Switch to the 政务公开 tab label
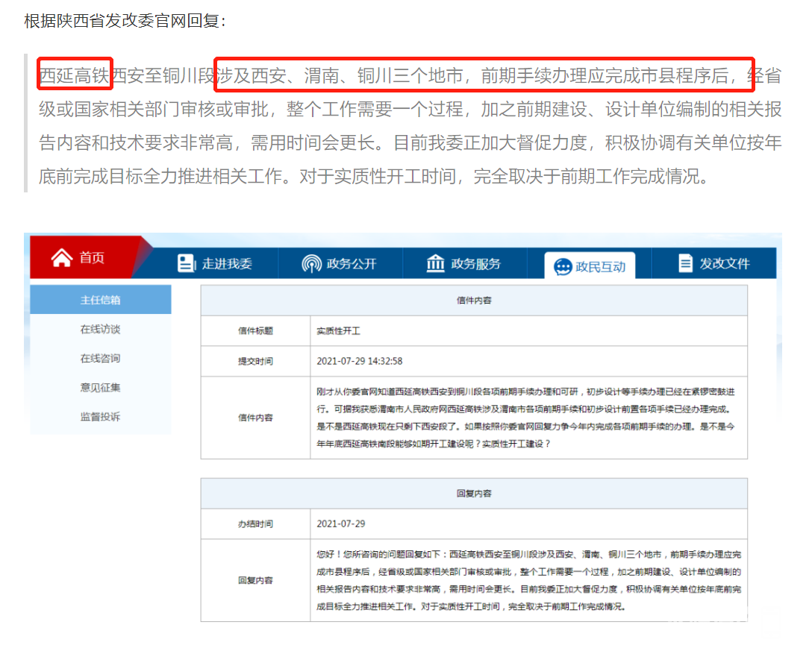The height and width of the screenshot is (660, 812). coord(351,263)
